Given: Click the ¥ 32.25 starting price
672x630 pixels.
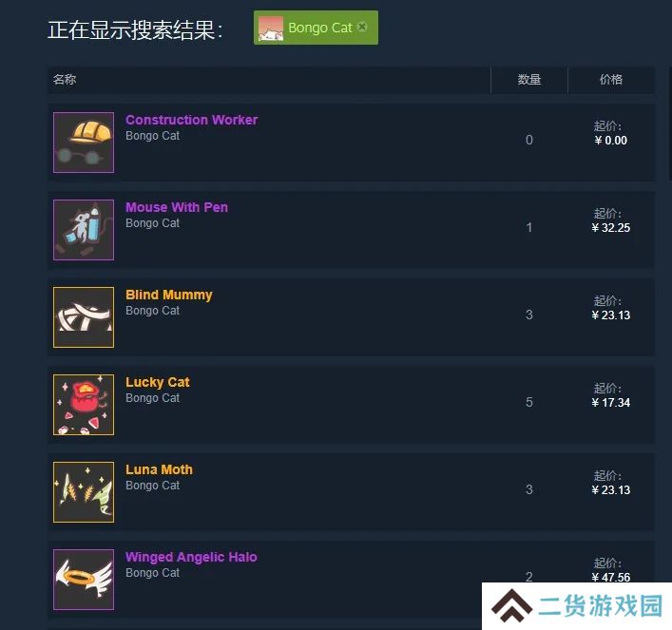Looking at the screenshot, I should (611, 227).
